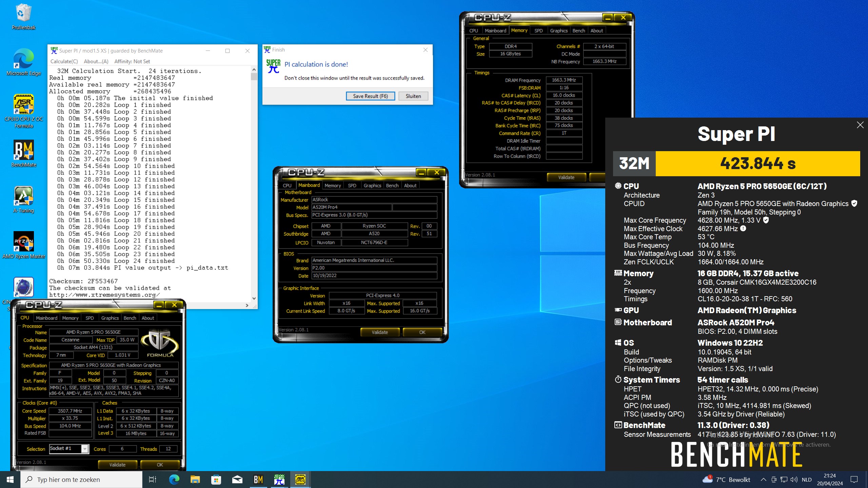
Task: Close the BenchMate Super PI result panel
Action: 860,125
